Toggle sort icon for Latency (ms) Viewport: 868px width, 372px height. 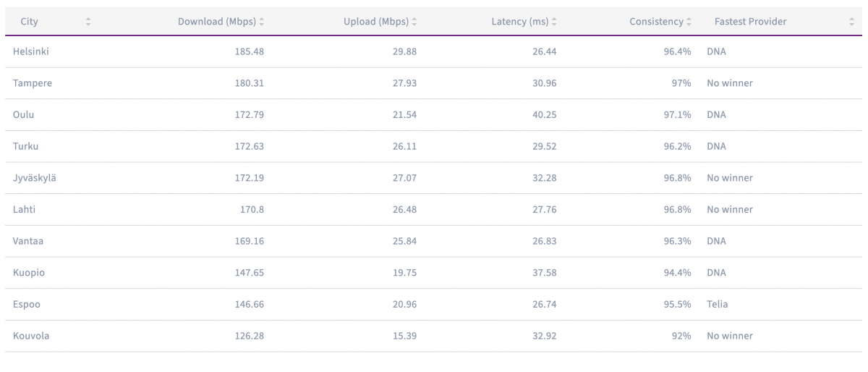(x=555, y=22)
